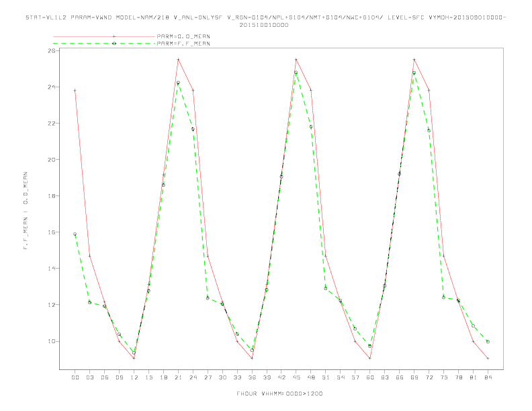Click x-axis forecast hour label 42
This screenshot has width=532, height=411.
[281, 377]
